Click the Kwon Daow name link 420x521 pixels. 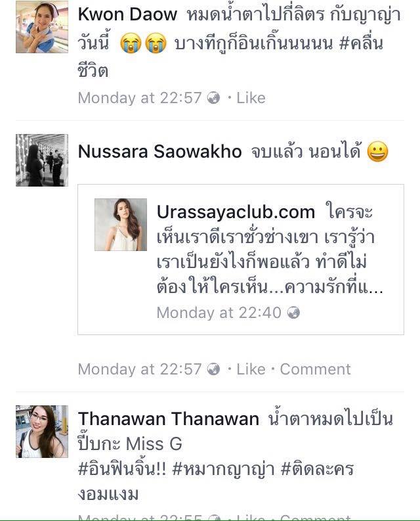pos(127,14)
